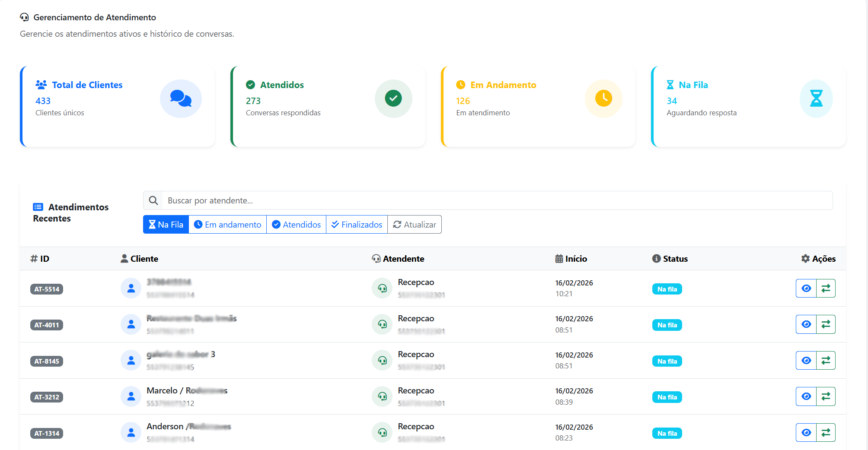Click the eye icon on row AT-8145

click(x=805, y=360)
